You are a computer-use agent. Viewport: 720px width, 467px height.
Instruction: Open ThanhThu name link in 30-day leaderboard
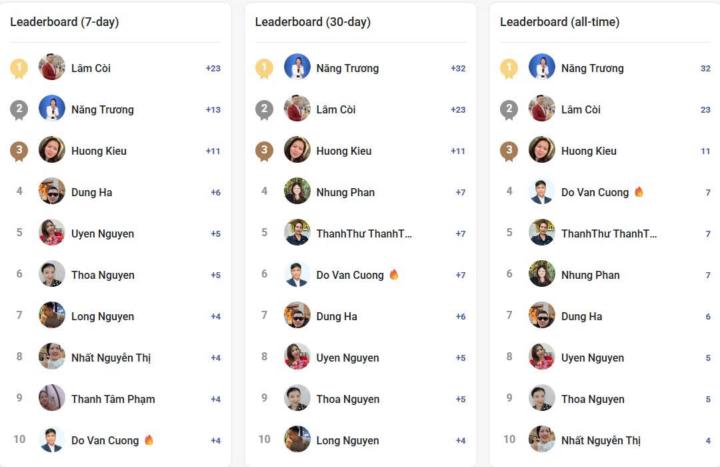[x=364, y=234]
